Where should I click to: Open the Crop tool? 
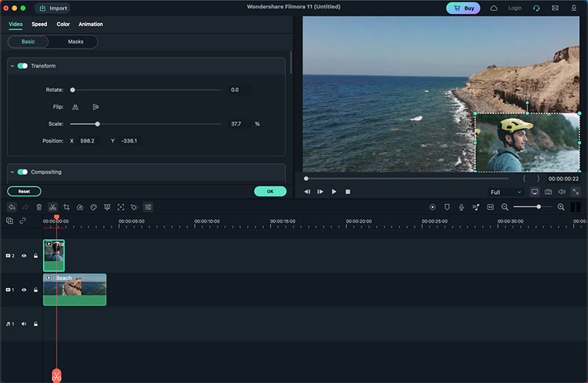tap(66, 207)
